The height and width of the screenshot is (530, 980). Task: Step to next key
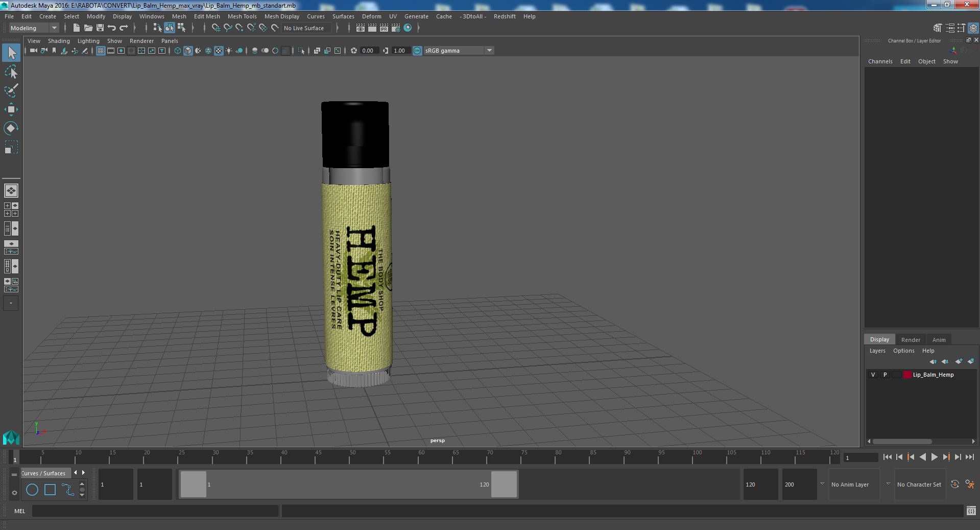point(946,457)
